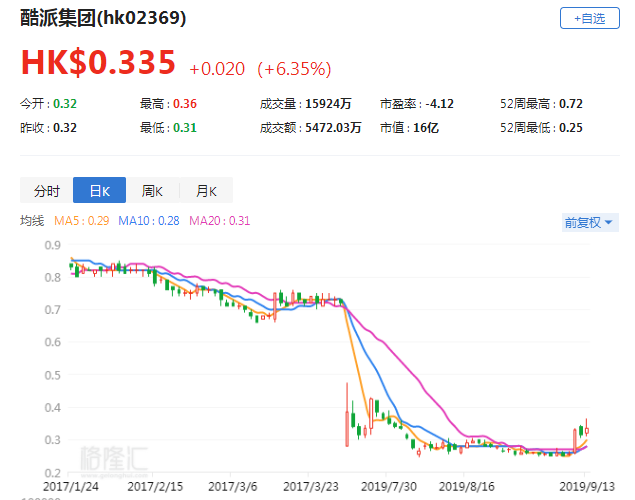Image resolution: width=635 pixels, height=500 pixels.
Task: Click the MA20 : 0.31 legend
Action: click(219, 221)
